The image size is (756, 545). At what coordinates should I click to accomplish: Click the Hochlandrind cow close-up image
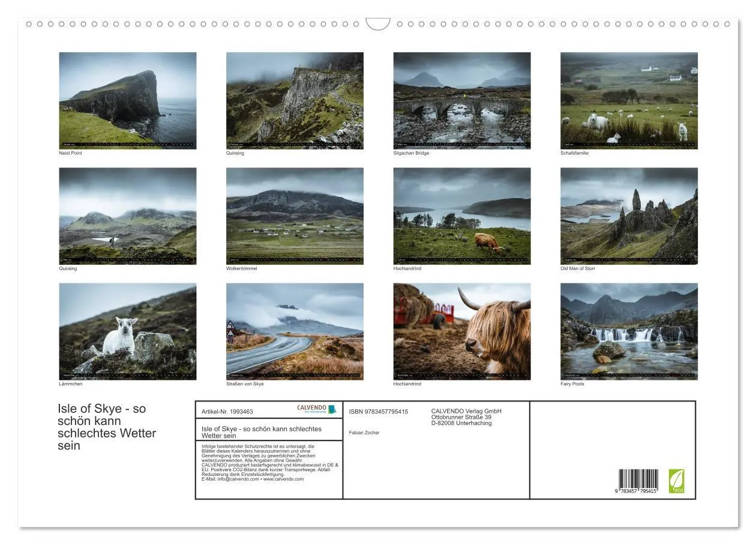(x=462, y=330)
